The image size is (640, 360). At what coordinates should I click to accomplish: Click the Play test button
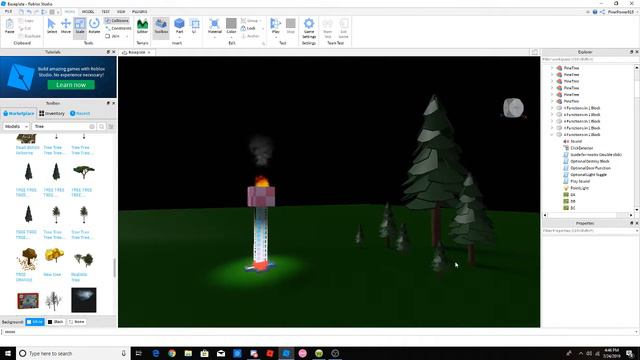(x=276, y=26)
